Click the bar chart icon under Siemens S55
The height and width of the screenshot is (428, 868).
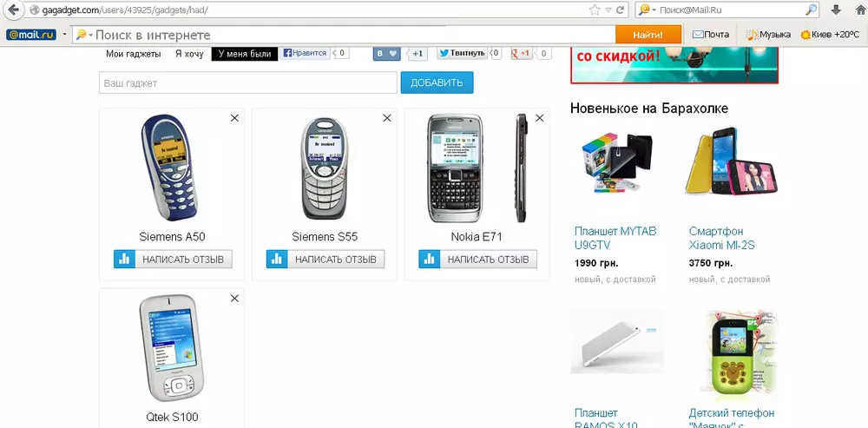(277, 259)
